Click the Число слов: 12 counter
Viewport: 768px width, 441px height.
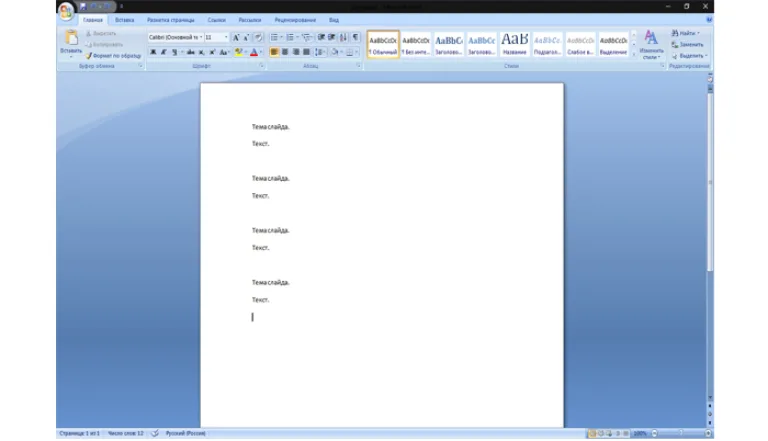tap(125, 433)
